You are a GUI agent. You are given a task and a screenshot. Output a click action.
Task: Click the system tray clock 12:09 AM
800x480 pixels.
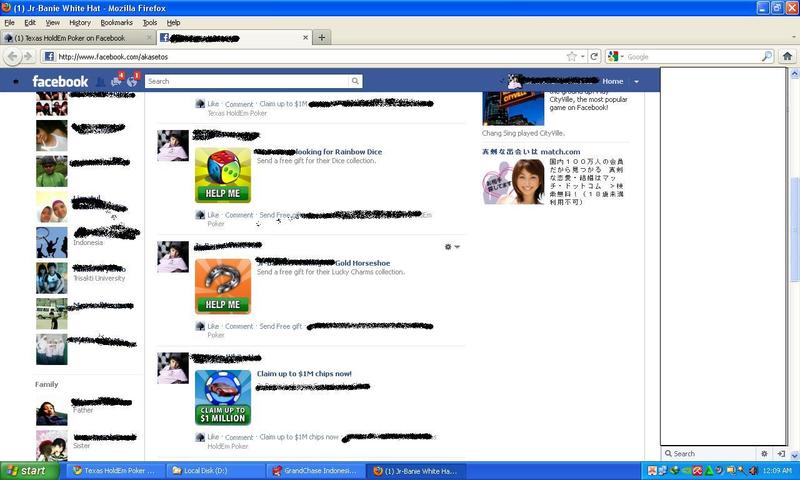[x=777, y=471]
